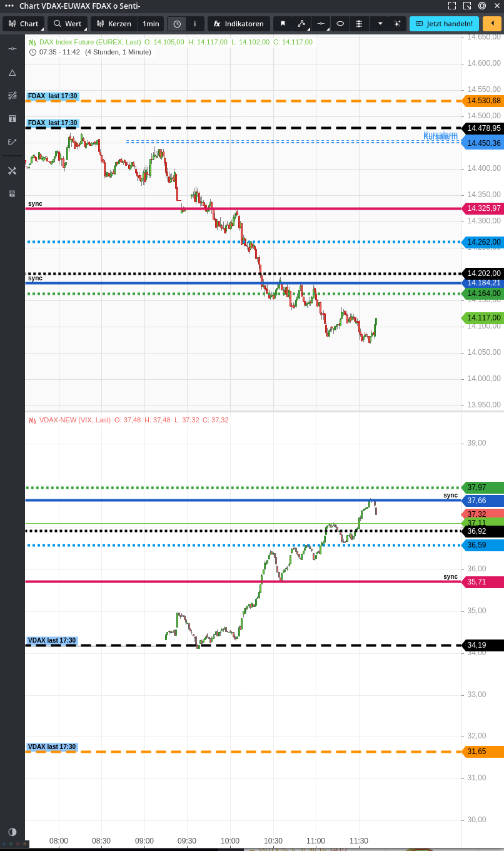Open the object tree panel icon in sidebar
The width and height of the screenshot is (504, 851).
tap(12, 193)
